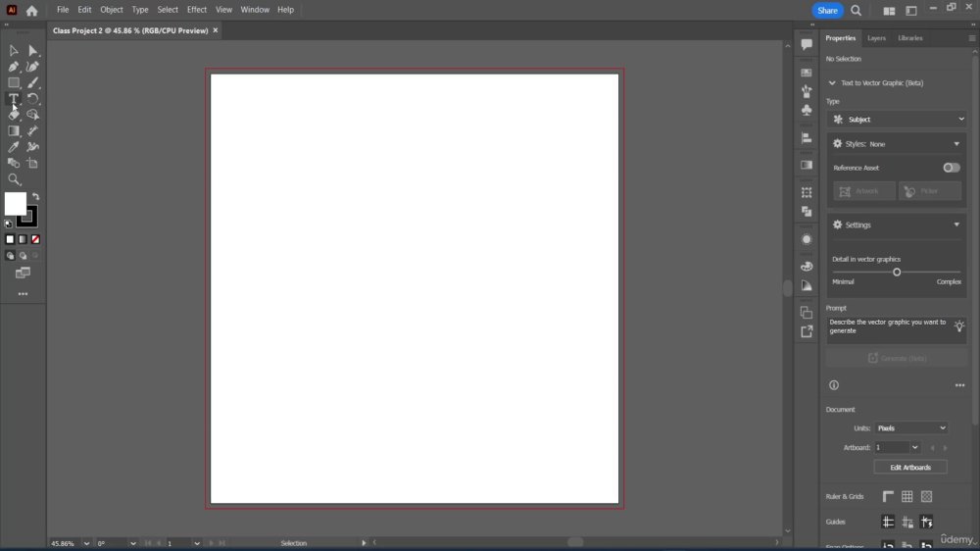
Task: Select the Eyedropper tool
Action: tap(13, 147)
